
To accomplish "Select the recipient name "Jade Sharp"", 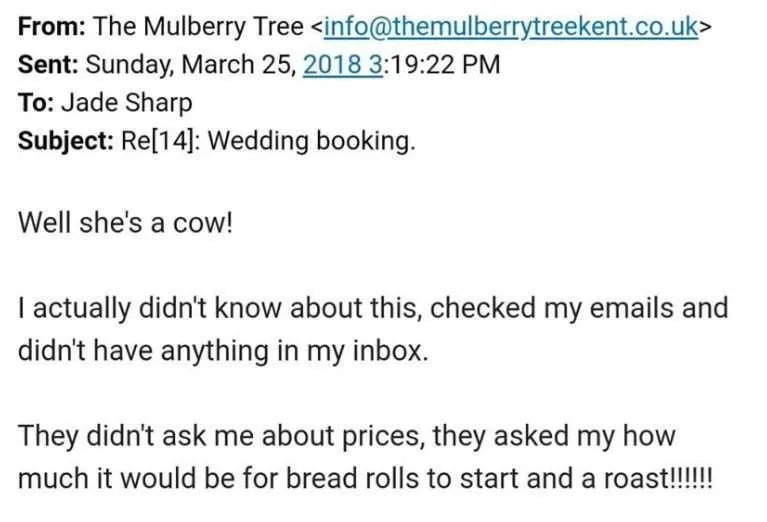I will click(x=127, y=103).
